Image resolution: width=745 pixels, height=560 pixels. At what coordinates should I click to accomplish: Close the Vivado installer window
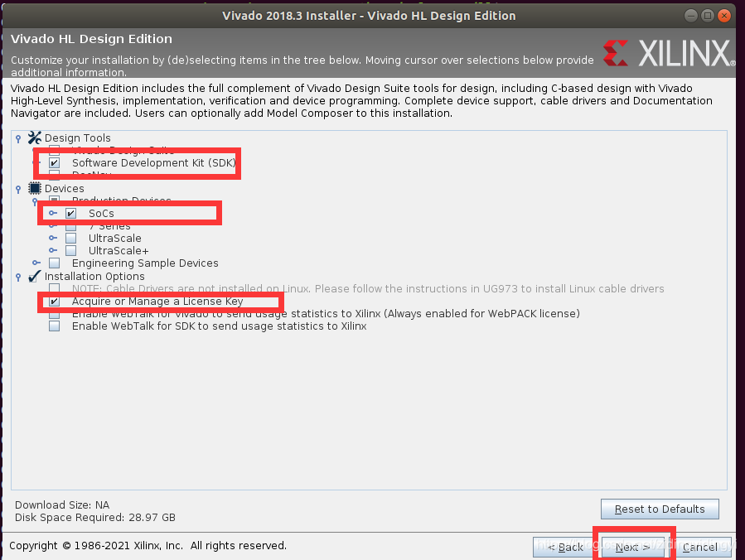pyautogui.click(x=723, y=16)
